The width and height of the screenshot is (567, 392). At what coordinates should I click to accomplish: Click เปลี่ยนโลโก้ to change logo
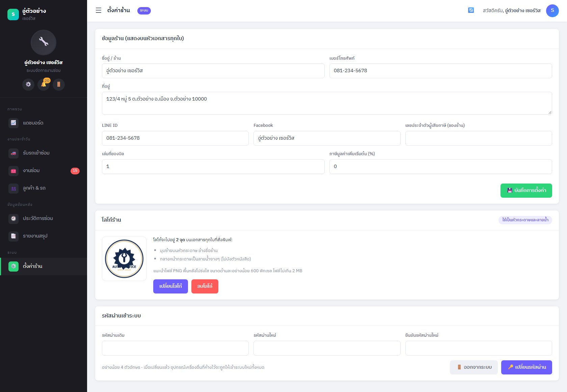click(x=170, y=286)
